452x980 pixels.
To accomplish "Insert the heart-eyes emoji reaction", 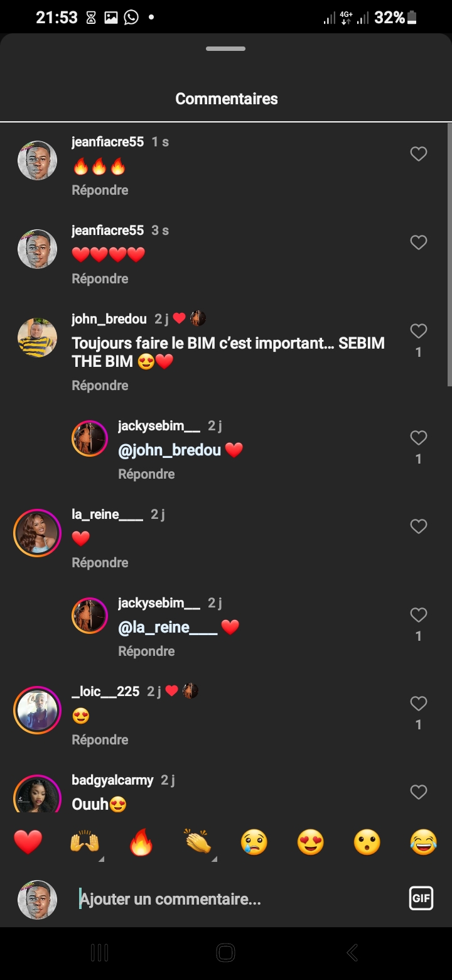I will (x=311, y=842).
